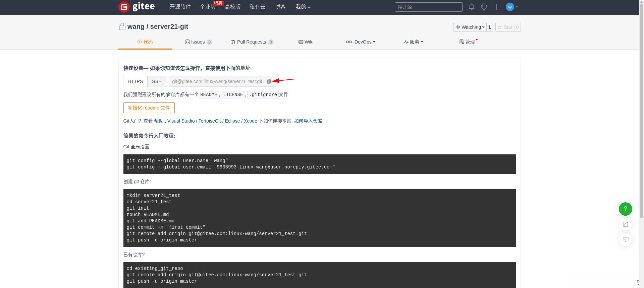
Task: Open 开源软件 in the navigation bar
Action: tap(180, 7)
